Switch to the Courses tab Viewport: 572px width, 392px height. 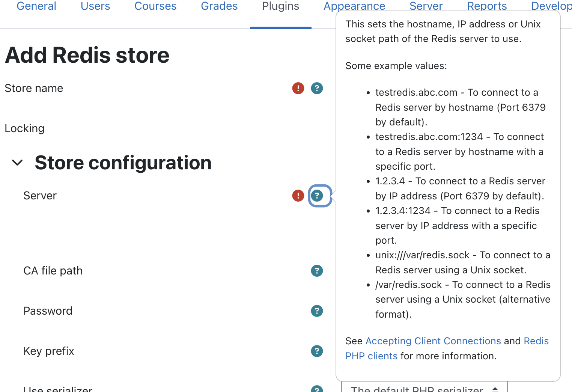[155, 6]
